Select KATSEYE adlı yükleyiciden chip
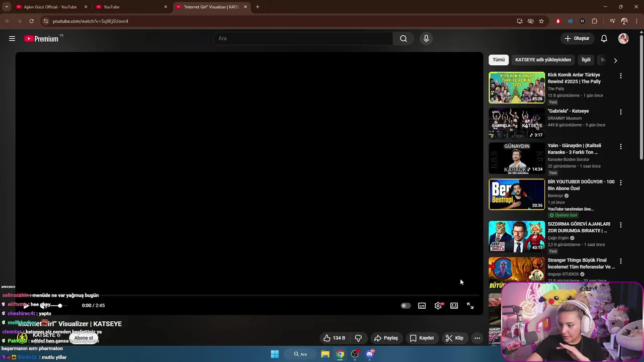Screen dimensions: 644x362 pos(543,60)
